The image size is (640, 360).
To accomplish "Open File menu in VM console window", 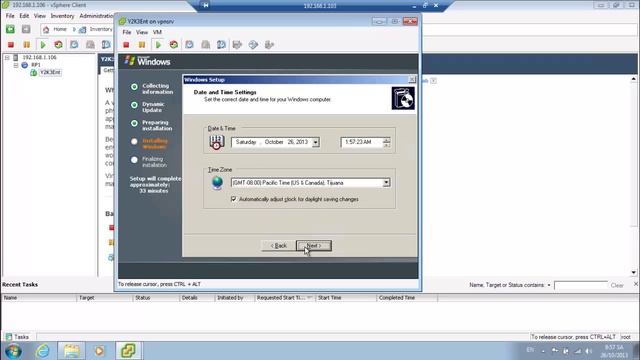I will coord(127,32).
